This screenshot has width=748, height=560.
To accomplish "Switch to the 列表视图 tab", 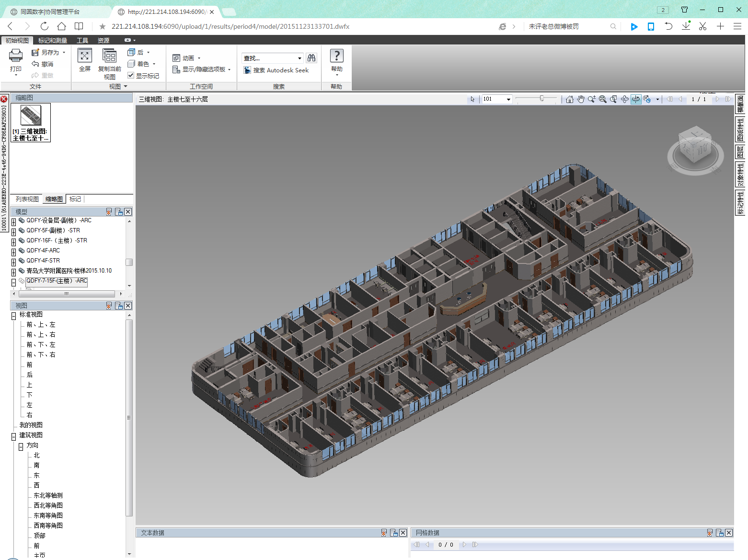I will coord(27,199).
